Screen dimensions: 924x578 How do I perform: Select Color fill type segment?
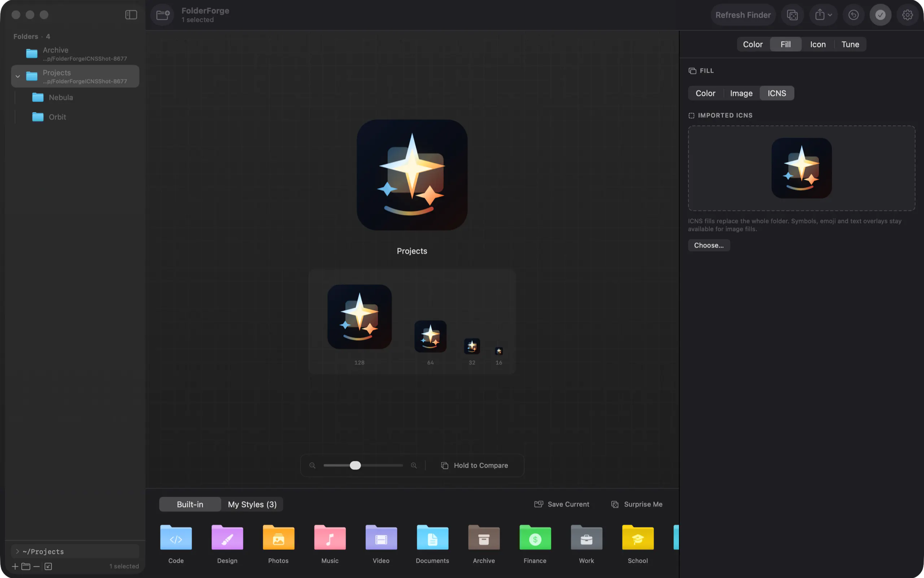coord(705,93)
